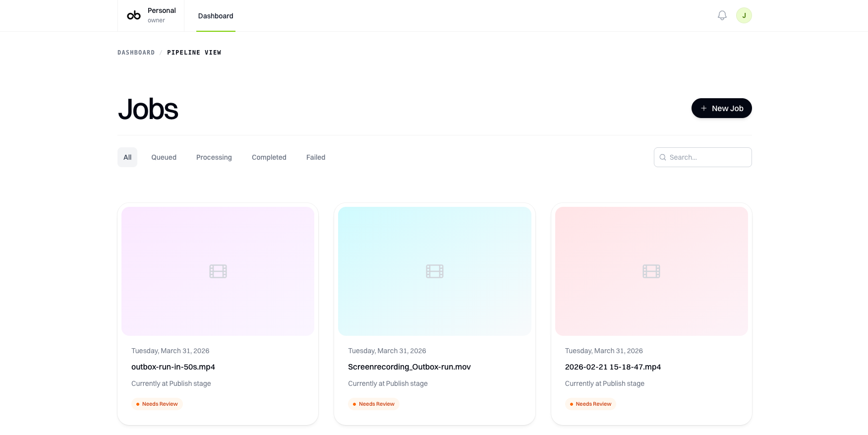Switch to the Queued filter tab
This screenshot has height=435, width=868.
164,157
